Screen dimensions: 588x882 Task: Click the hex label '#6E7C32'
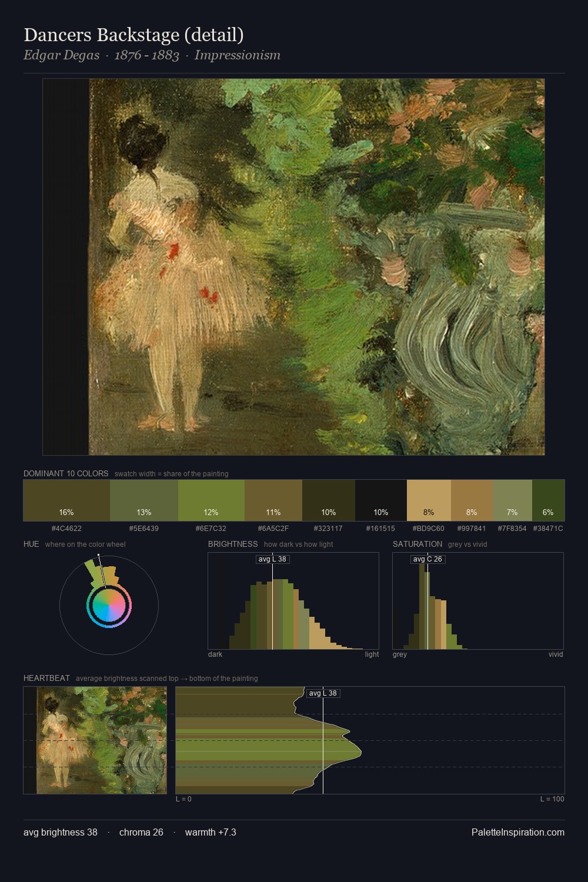pyautogui.click(x=211, y=528)
